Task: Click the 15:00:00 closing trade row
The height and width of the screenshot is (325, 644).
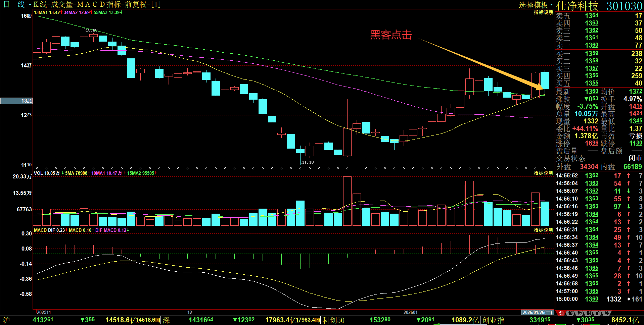Action: click(x=599, y=299)
